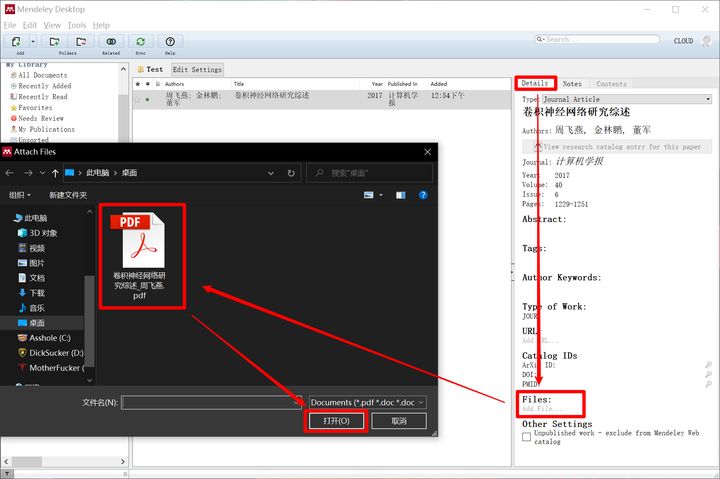Toggle favorite star on the document row

pyautogui.click(x=138, y=99)
